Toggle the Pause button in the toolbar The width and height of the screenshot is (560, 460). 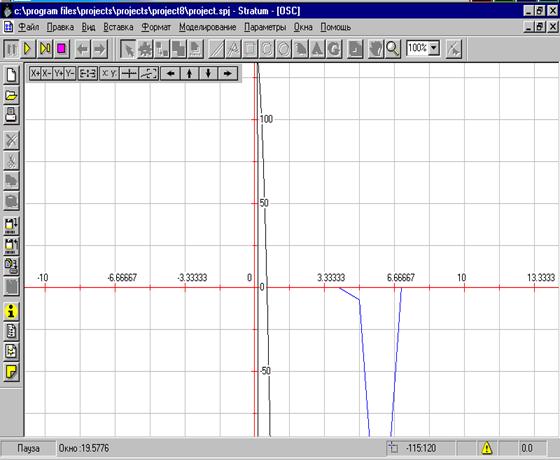11,49
